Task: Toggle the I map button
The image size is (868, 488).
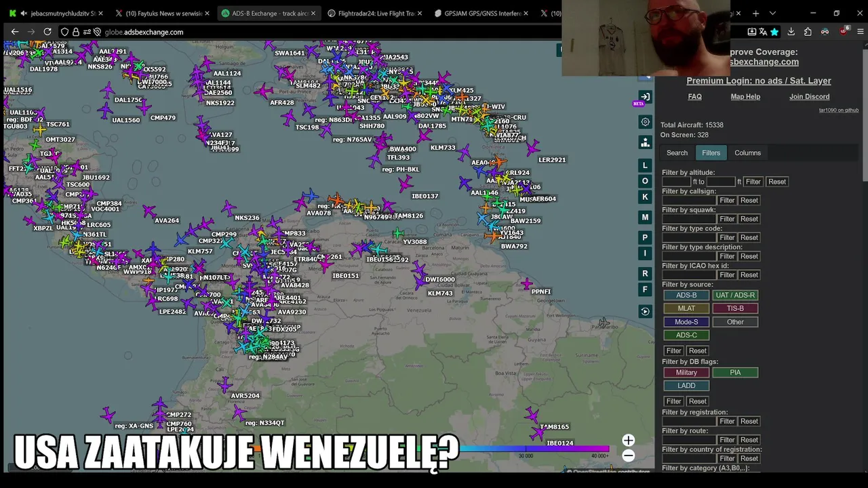Action: click(x=645, y=253)
